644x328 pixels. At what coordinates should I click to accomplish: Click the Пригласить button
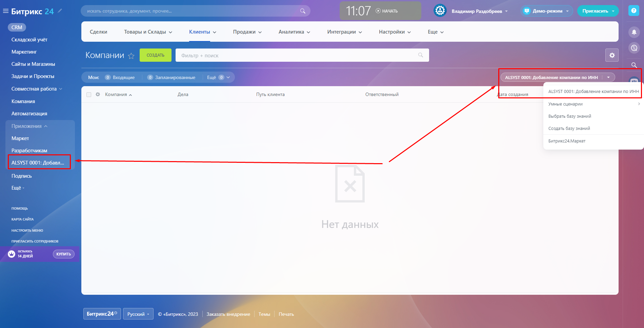coord(598,11)
